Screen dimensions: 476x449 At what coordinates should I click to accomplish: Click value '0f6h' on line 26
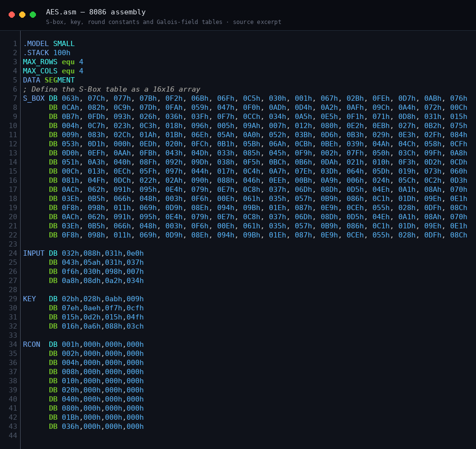pyautogui.click(x=70, y=272)
